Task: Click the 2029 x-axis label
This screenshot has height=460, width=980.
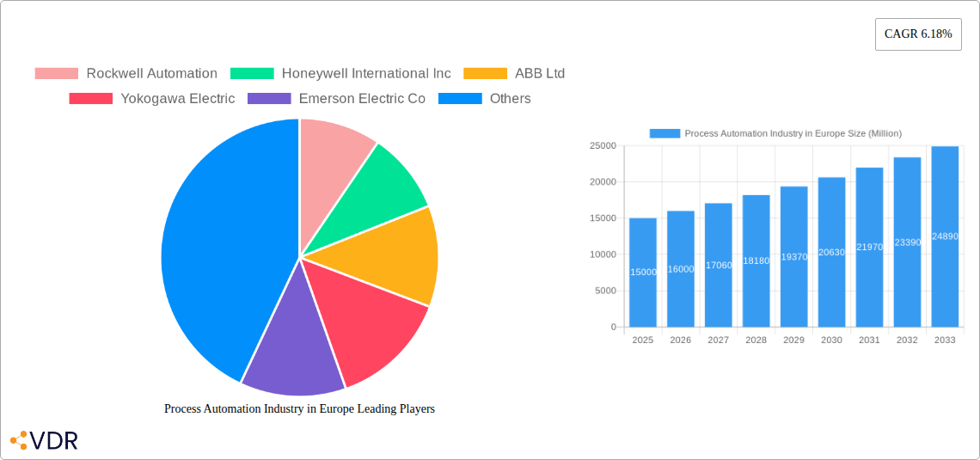Action: pos(793,340)
